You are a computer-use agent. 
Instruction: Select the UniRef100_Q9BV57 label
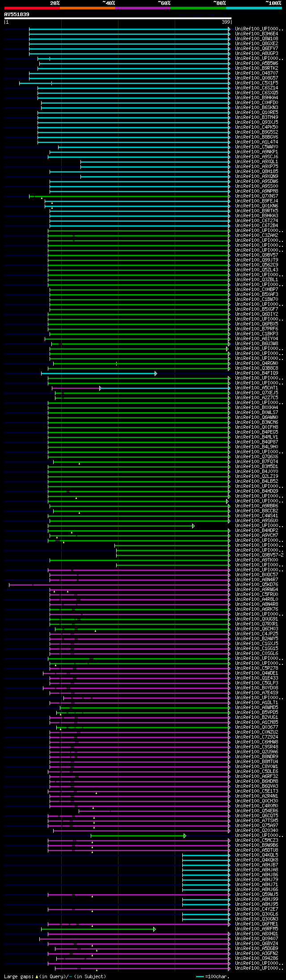point(257,255)
